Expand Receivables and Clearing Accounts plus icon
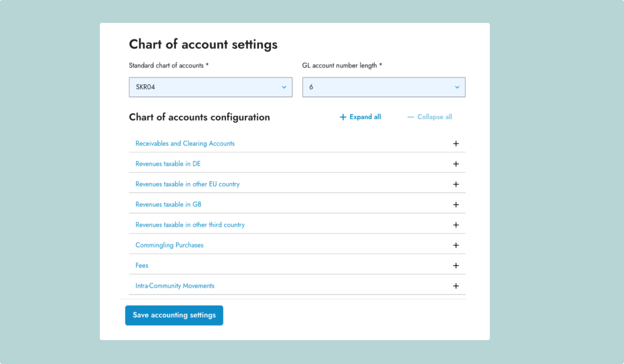 point(456,144)
